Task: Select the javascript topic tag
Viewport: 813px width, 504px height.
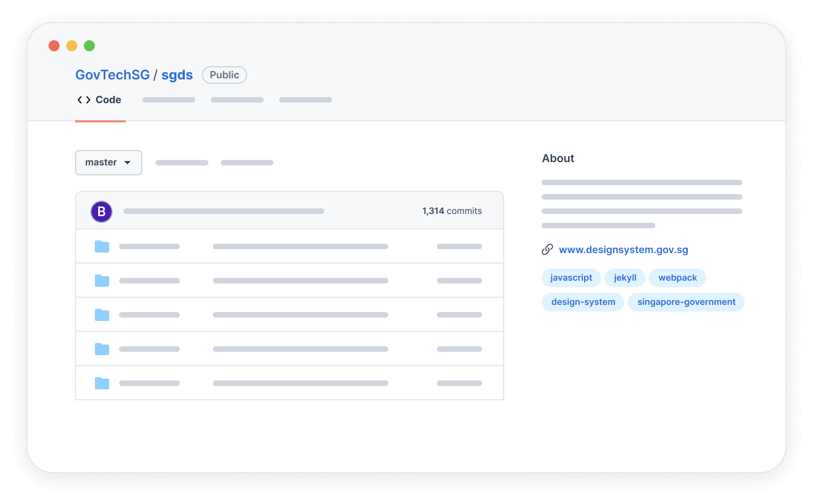Action: tap(571, 278)
